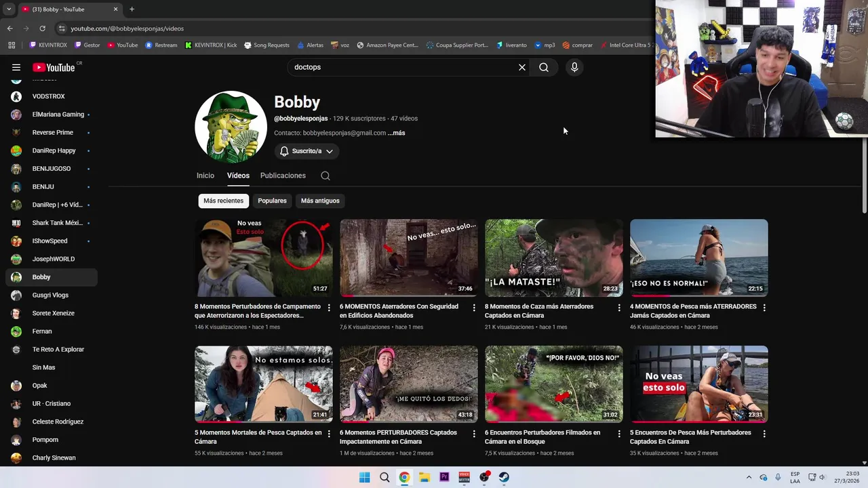Screen dimensions: 868x488
Task: Open options for 5 Encuentros De Pesca video
Action: coord(764,434)
